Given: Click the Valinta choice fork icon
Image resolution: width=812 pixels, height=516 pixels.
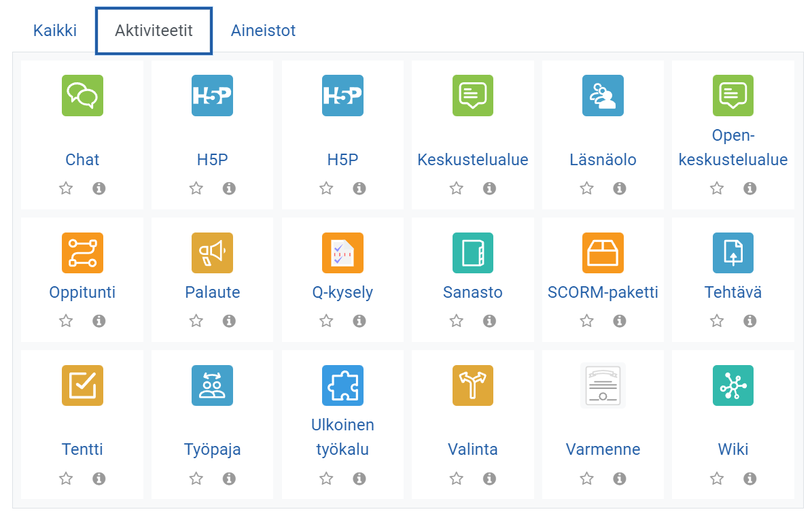Looking at the screenshot, I should click(x=473, y=385).
